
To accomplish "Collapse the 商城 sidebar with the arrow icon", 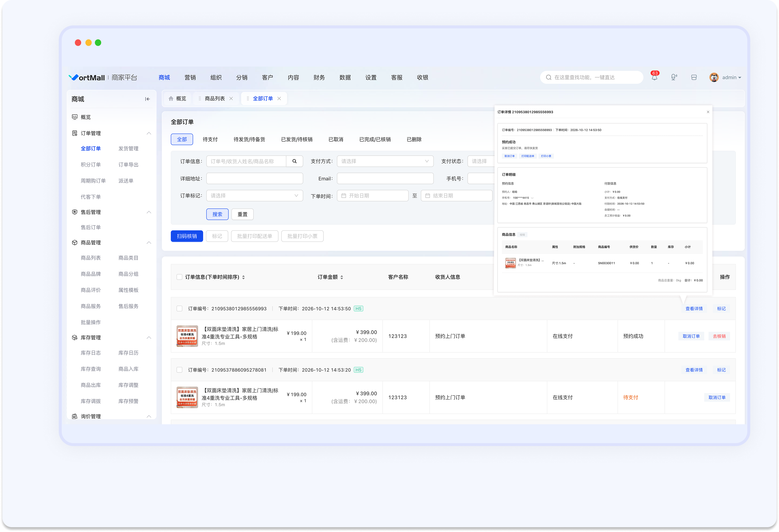I will click(x=148, y=99).
